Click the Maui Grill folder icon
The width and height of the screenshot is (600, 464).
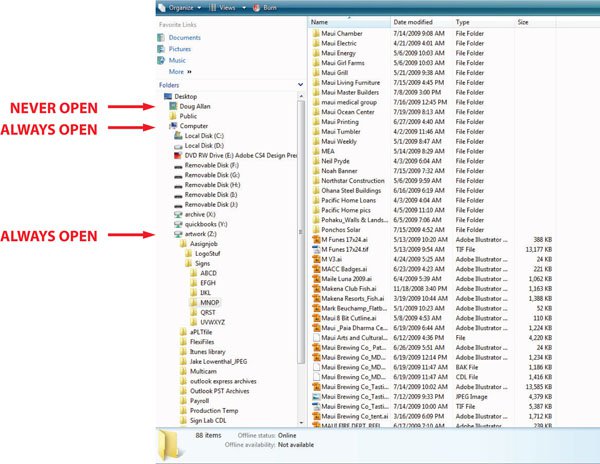tap(316, 73)
